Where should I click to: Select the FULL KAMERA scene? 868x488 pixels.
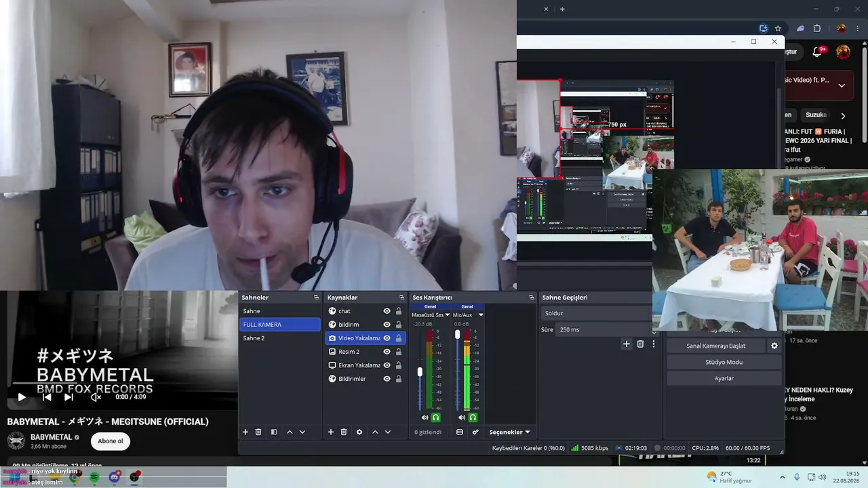[x=279, y=325]
